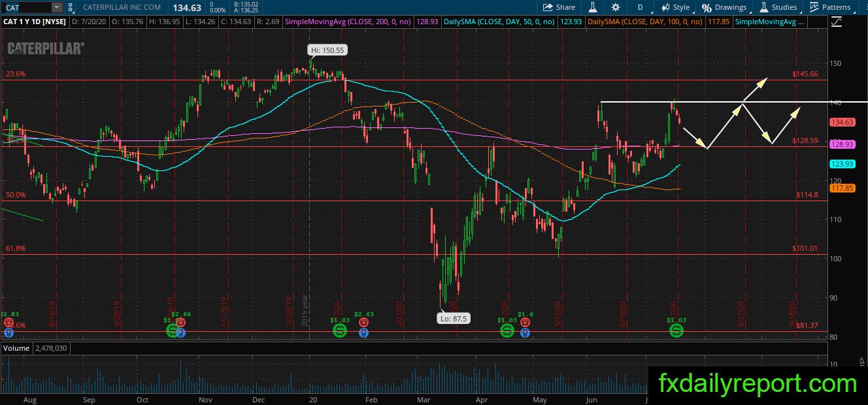Click the $114.8 Fibonacci level label

[x=807, y=195]
